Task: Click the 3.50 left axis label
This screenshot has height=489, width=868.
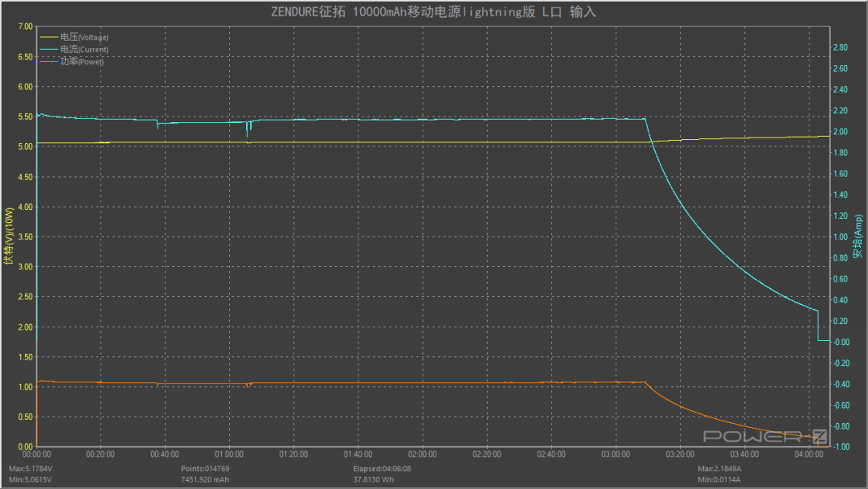Action: [x=26, y=236]
